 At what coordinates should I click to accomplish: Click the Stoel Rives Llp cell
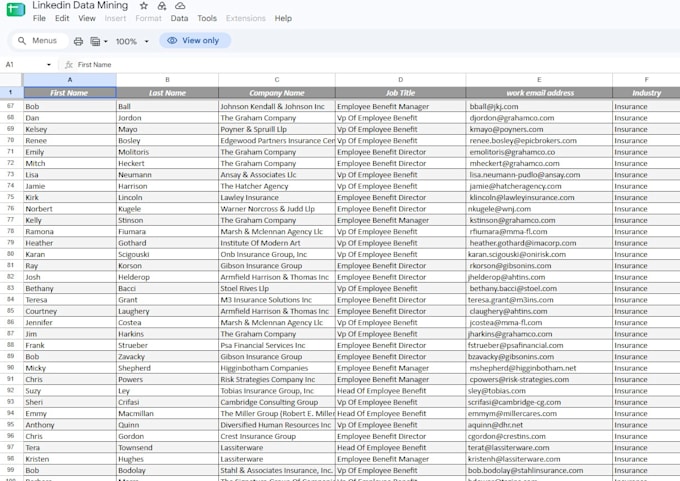(277, 288)
